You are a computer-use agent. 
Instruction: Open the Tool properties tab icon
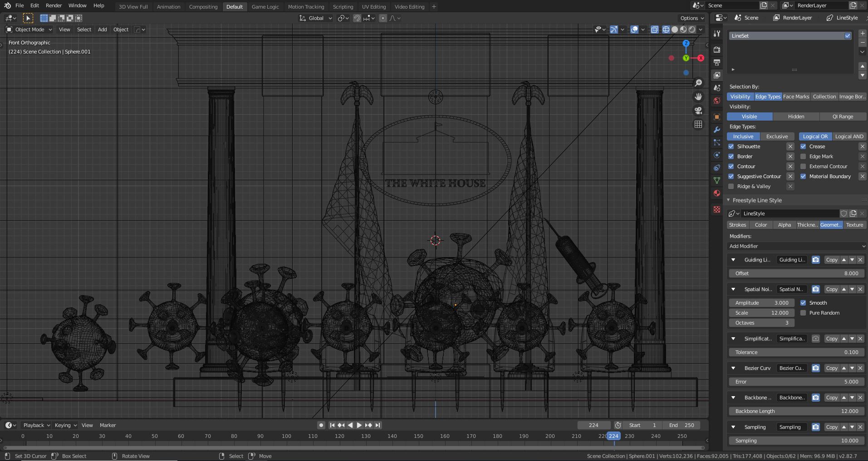[x=717, y=34]
